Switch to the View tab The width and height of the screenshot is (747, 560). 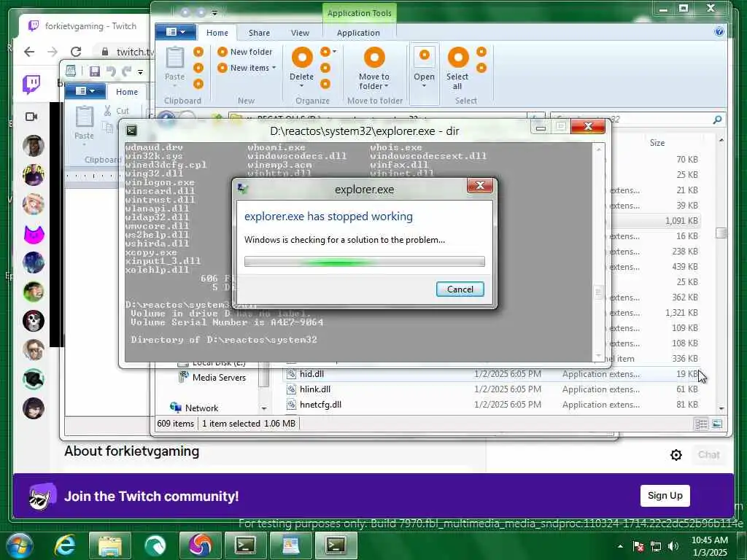point(300,32)
